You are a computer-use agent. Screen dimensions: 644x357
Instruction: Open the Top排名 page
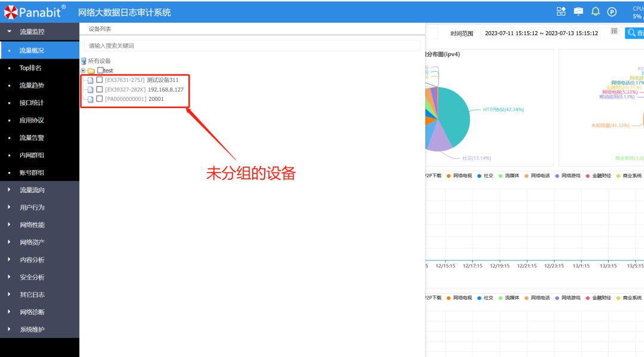point(33,67)
